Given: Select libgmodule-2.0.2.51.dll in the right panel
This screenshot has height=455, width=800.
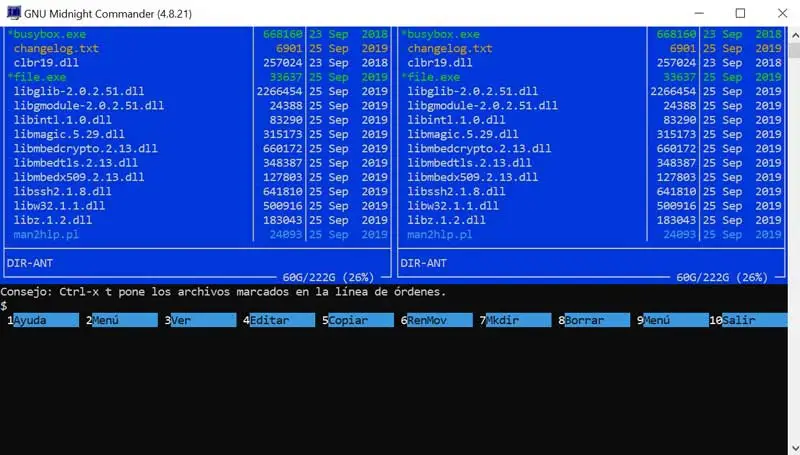Looking at the screenshot, I should [483, 106].
